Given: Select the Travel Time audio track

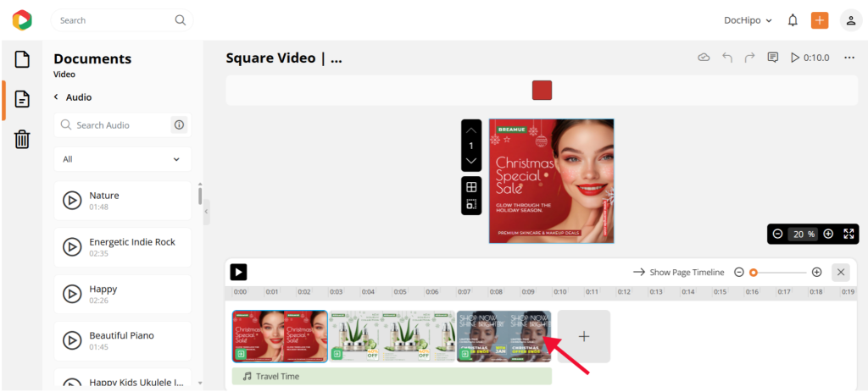Looking at the screenshot, I should tap(392, 376).
